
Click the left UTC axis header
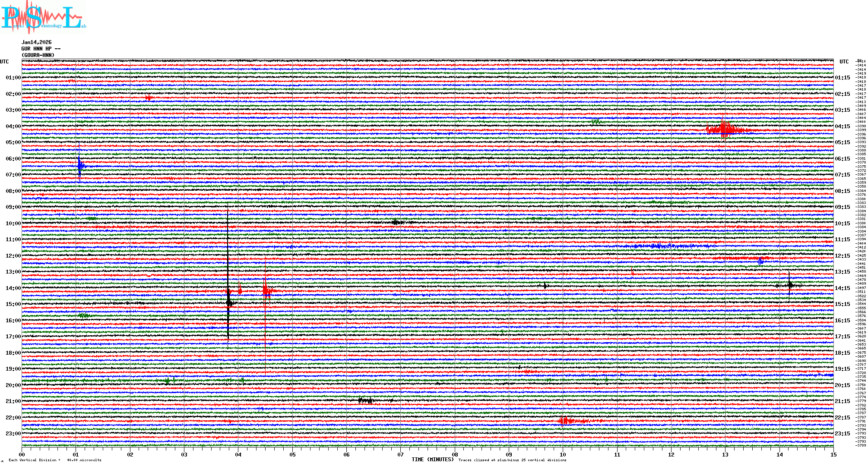pos(4,62)
